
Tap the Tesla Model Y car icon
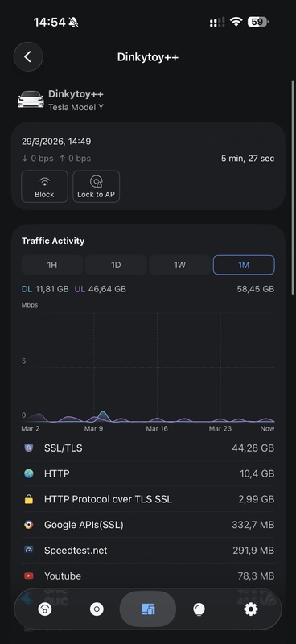pos(31,100)
